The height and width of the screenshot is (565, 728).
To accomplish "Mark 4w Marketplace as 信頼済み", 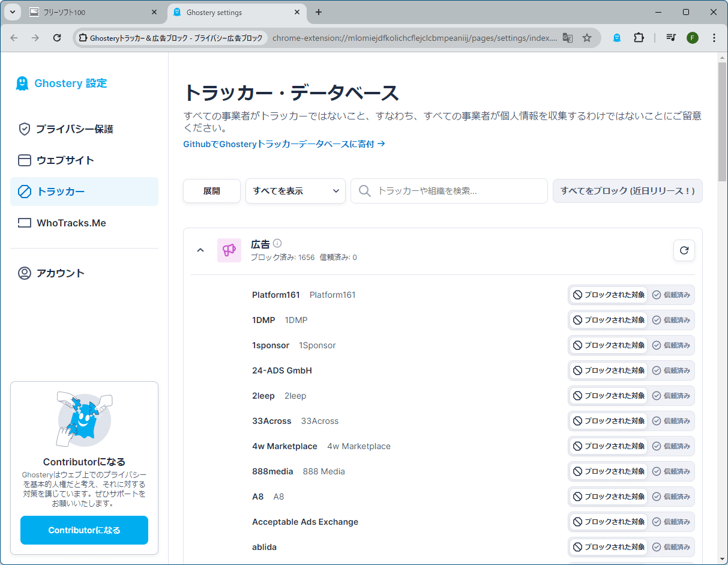I will (x=672, y=446).
